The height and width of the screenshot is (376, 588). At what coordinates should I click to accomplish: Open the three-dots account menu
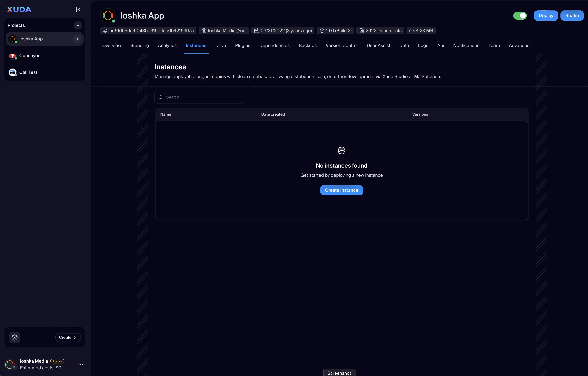point(81,365)
